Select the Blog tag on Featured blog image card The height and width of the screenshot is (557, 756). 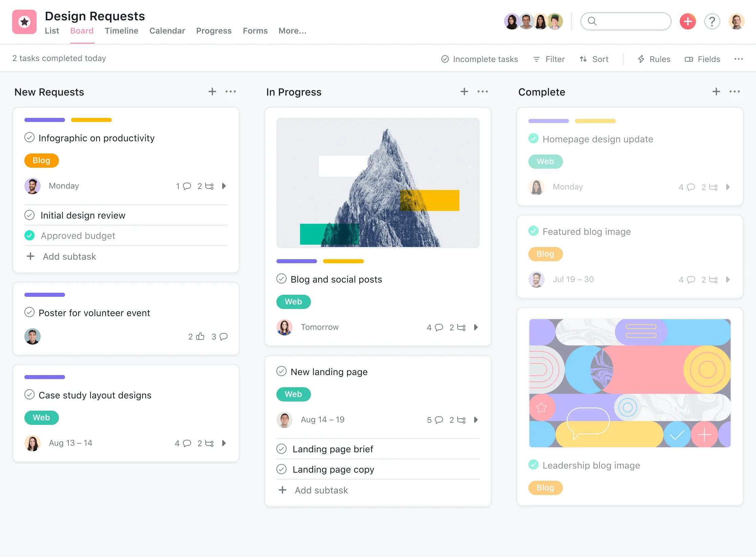544,253
